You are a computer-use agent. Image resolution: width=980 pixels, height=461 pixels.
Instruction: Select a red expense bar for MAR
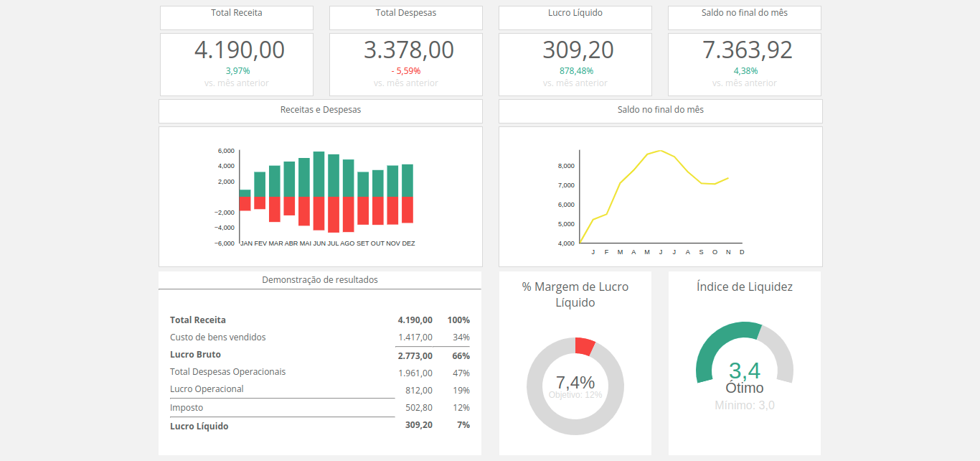point(276,210)
